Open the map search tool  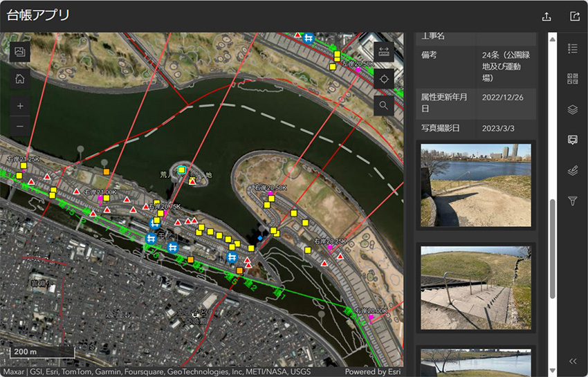[384, 105]
